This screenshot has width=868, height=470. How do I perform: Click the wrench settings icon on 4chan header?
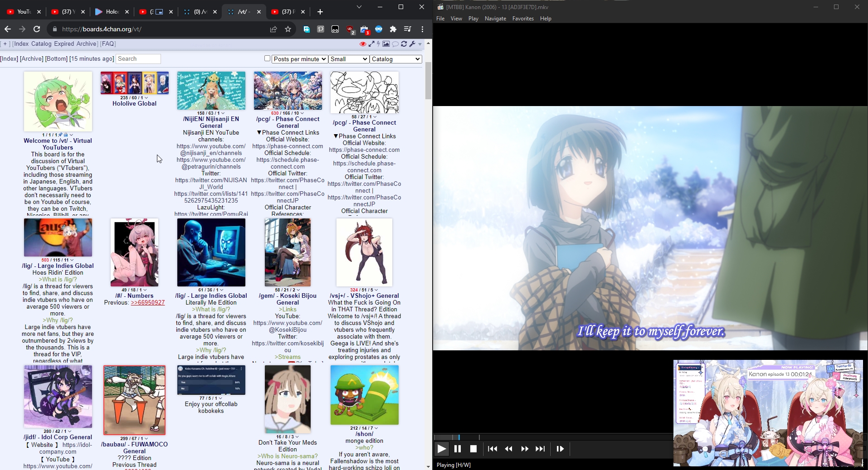pos(412,44)
